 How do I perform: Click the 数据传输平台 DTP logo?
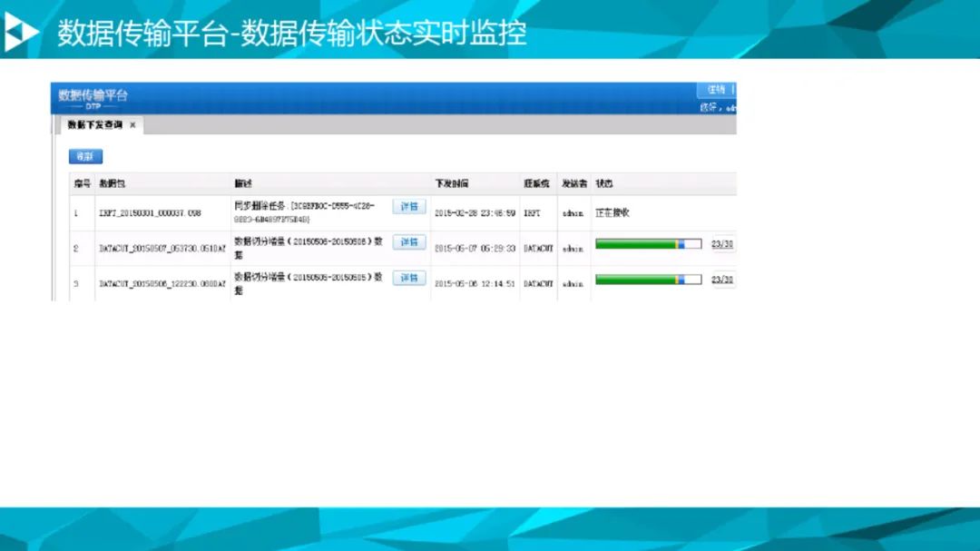pos(93,98)
